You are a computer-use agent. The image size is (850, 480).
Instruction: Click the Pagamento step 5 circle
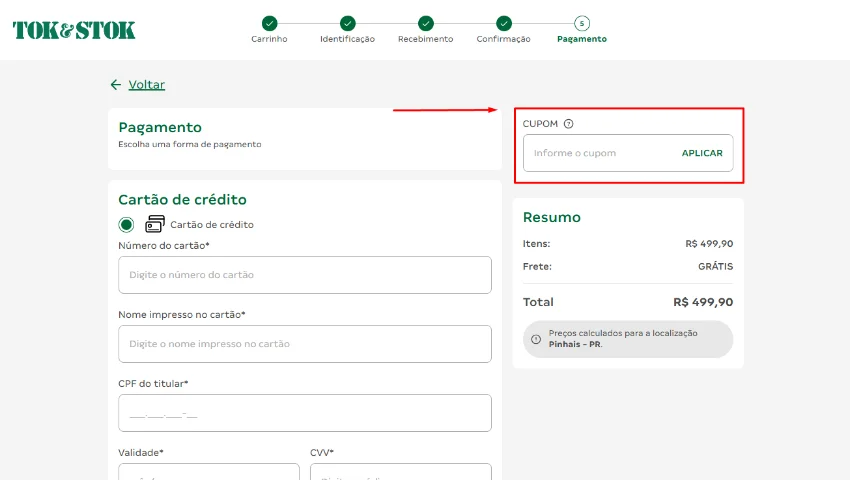click(x=582, y=23)
